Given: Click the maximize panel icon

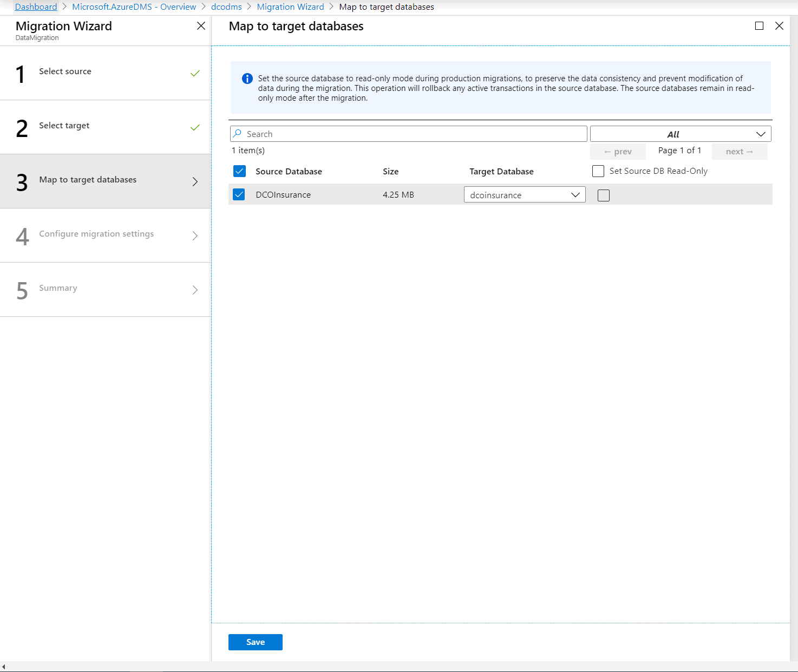Looking at the screenshot, I should pyautogui.click(x=759, y=25).
